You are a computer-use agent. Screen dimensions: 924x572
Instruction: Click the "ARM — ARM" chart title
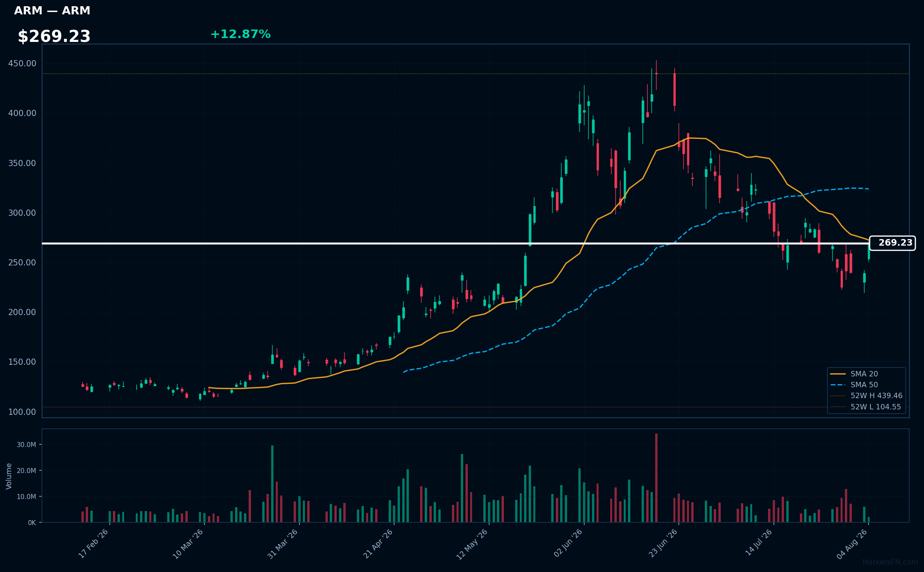pyautogui.click(x=52, y=11)
